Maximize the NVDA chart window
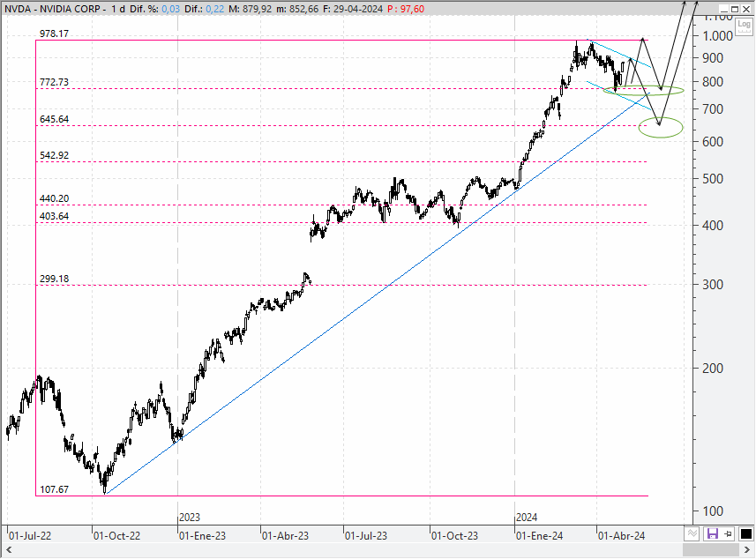This screenshot has width=756, height=559. pos(735,9)
